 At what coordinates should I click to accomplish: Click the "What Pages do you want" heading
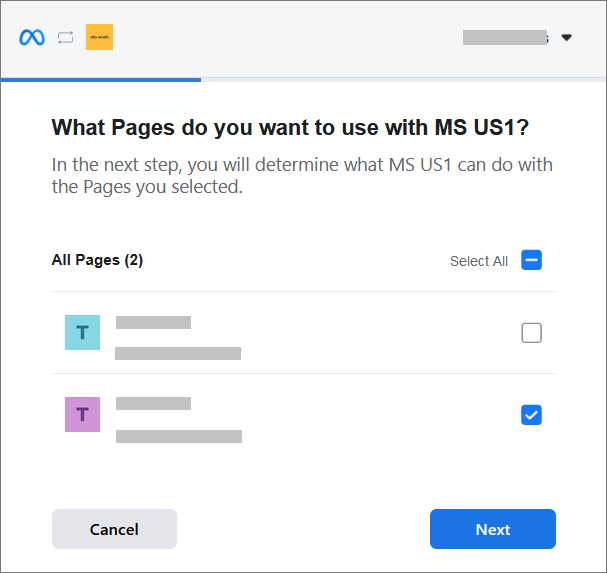tap(289, 128)
